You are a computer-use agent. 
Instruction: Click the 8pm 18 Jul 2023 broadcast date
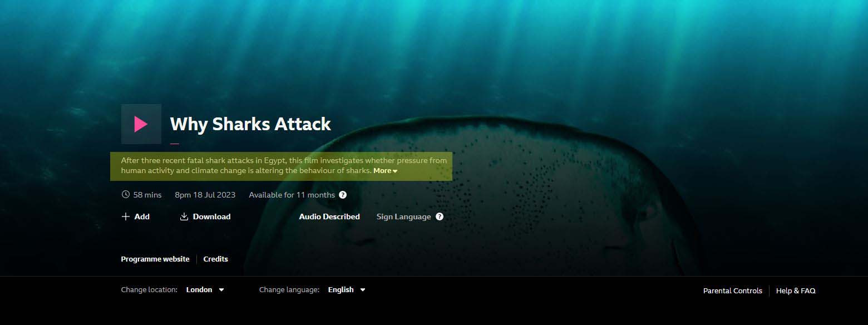point(205,195)
